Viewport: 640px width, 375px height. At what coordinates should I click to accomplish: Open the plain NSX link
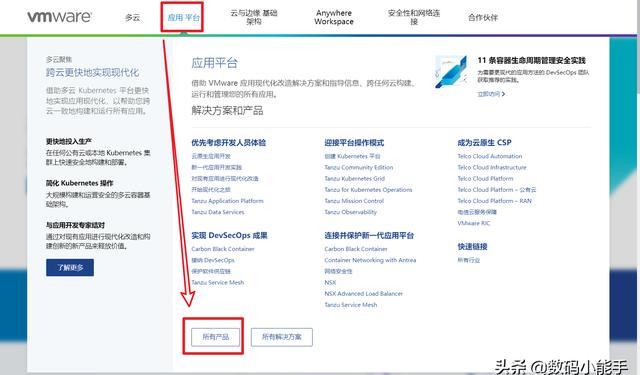pos(330,282)
